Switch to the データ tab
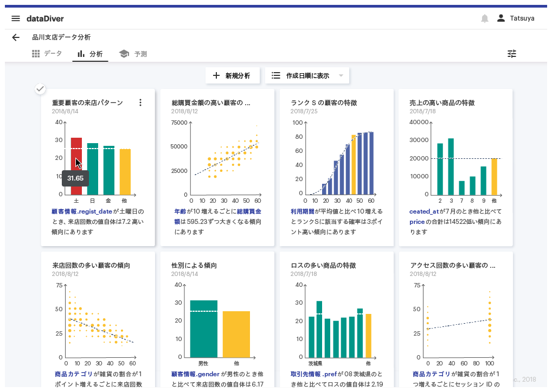 point(47,54)
